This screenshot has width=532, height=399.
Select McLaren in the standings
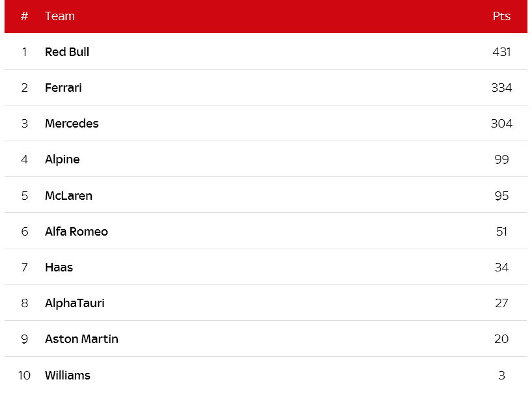(68, 196)
